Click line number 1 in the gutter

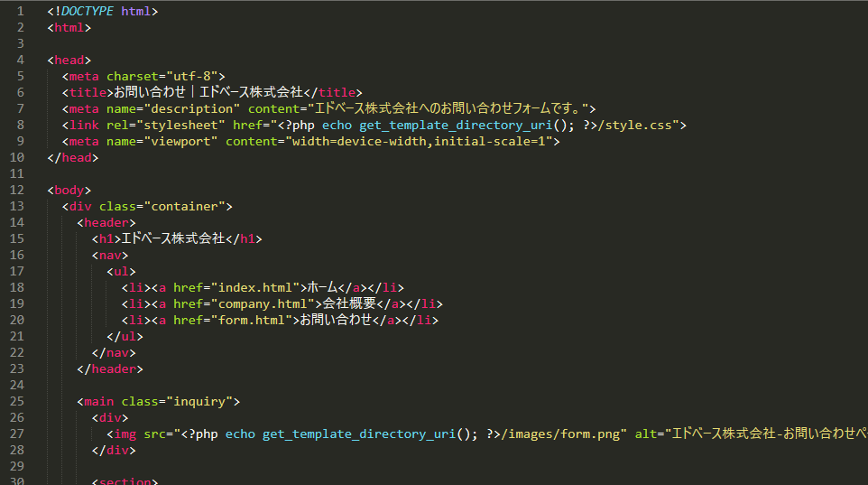pyautogui.click(x=20, y=11)
